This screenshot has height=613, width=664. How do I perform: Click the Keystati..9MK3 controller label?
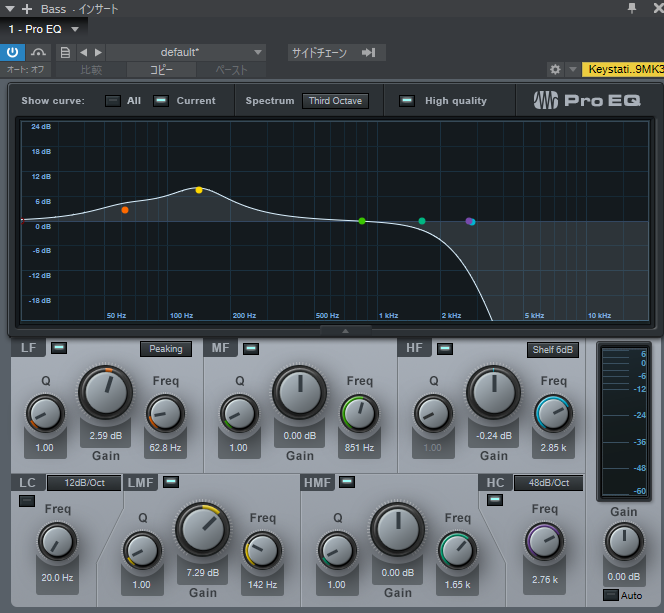[x=623, y=69]
